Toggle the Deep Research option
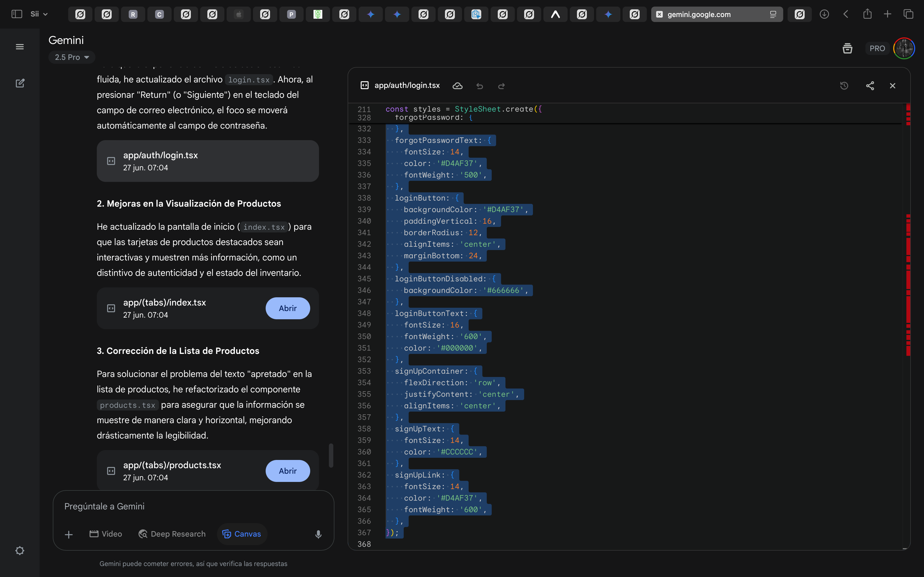Screen dimensions: 924x577 (172, 534)
